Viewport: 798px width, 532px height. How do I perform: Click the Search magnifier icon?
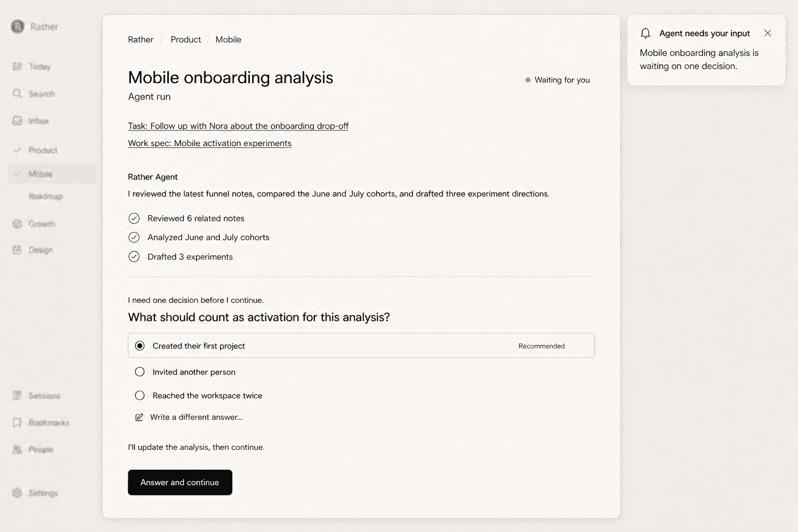(17, 94)
